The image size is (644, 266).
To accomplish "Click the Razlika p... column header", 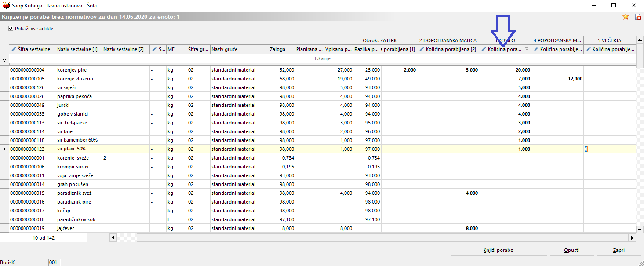I will tap(367, 49).
